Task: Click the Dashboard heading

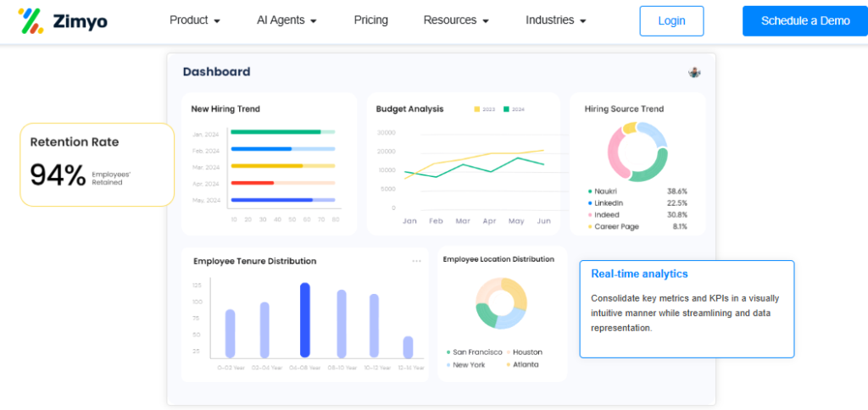Action: point(216,72)
